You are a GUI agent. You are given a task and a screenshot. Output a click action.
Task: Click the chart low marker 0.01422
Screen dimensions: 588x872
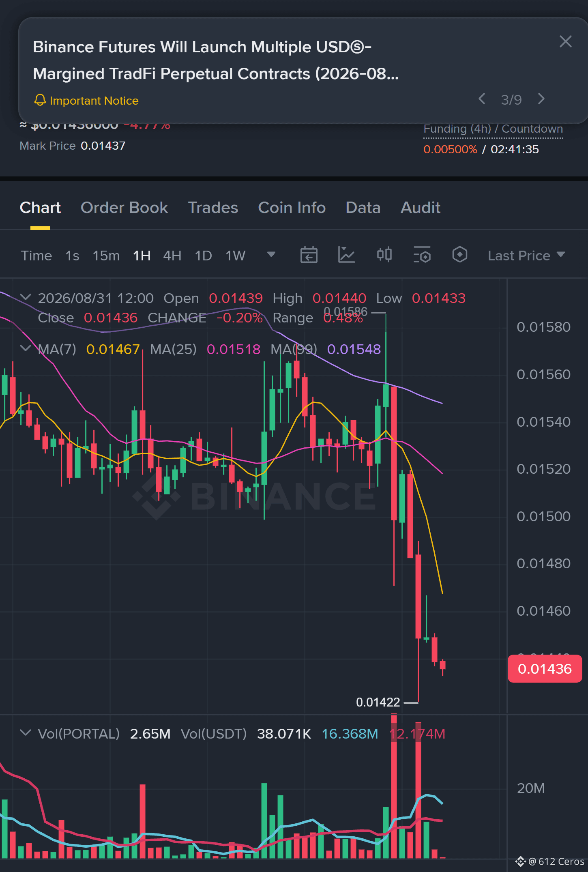(x=378, y=702)
